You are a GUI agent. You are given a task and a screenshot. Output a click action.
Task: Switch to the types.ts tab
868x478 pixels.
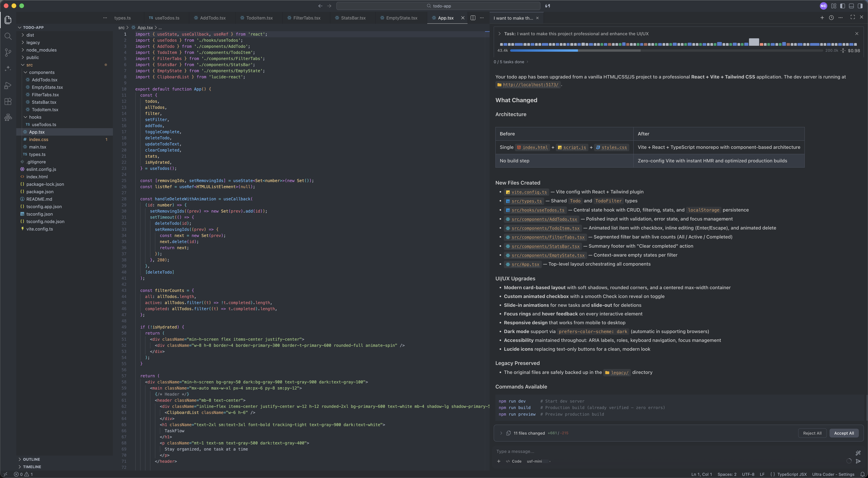point(122,18)
